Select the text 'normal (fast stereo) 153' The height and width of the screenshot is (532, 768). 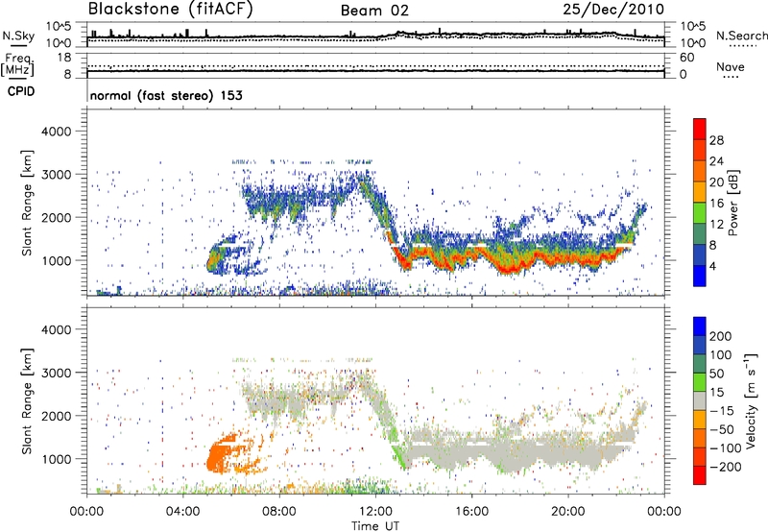click(x=166, y=95)
